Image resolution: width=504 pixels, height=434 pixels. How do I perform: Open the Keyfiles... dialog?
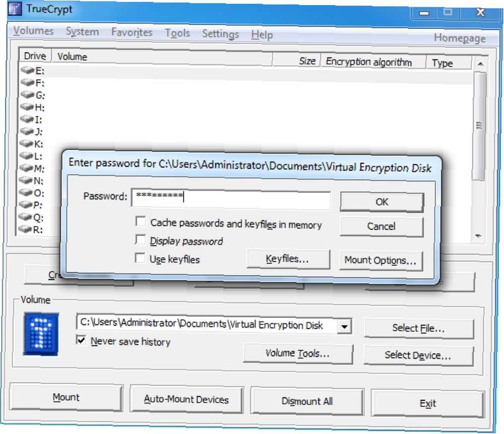click(x=288, y=259)
